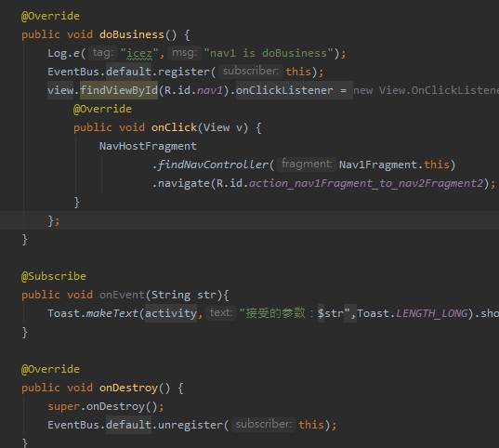Click the Log class name

tap(57, 53)
